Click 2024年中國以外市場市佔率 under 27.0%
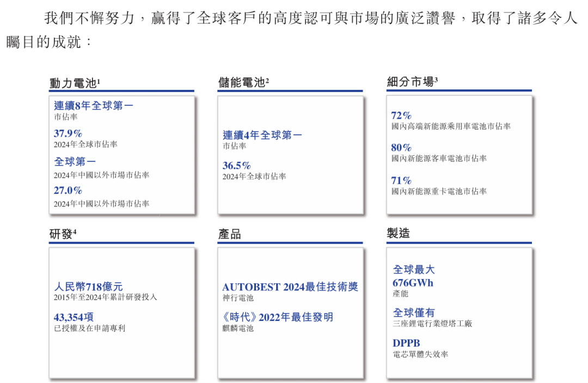This screenshot has width=588, height=383. coord(101,204)
